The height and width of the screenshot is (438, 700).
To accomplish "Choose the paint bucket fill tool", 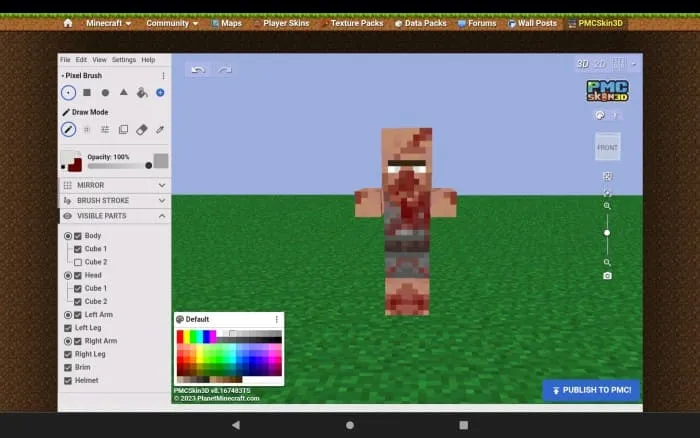I will coord(142,92).
